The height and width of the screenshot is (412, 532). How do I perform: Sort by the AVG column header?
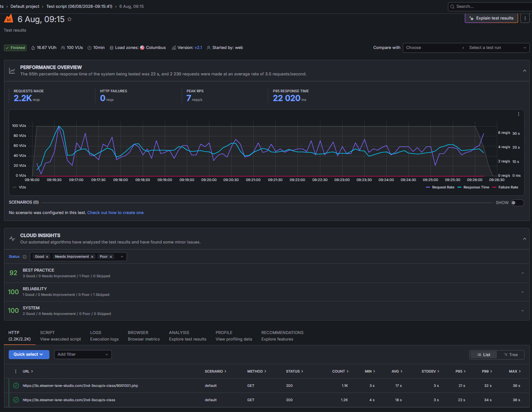(x=397, y=371)
